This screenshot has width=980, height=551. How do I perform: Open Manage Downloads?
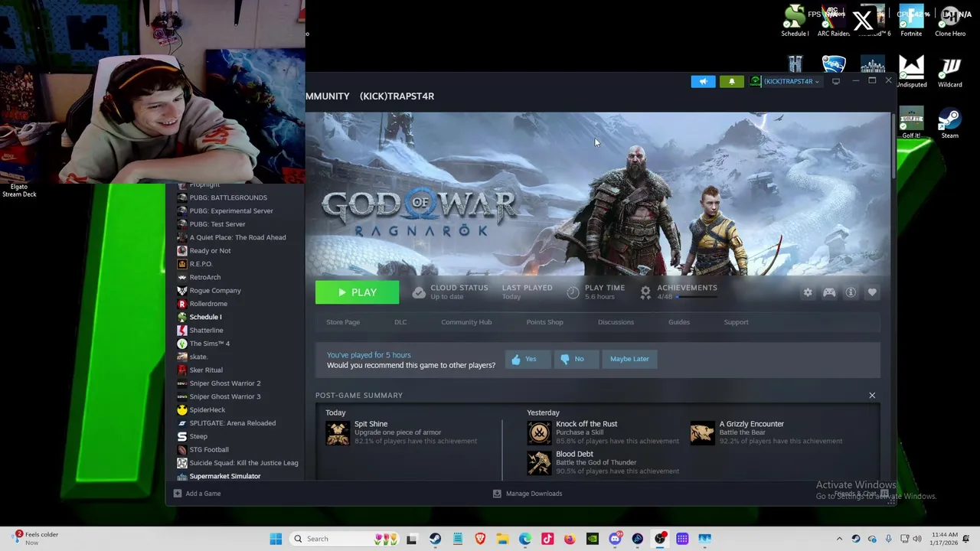pyautogui.click(x=528, y=494)
